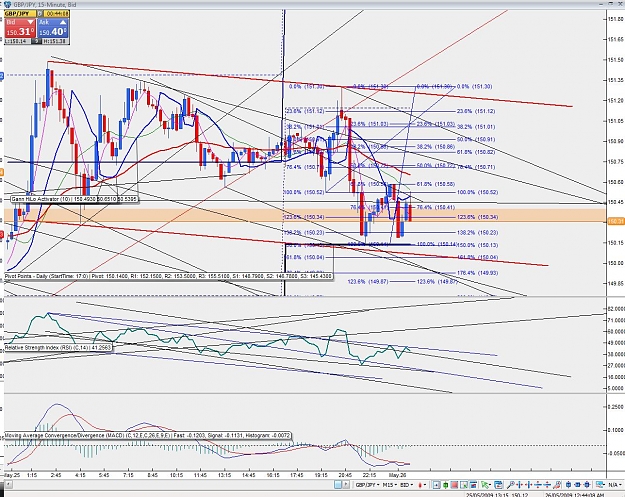Image resolution: width=625 pixels, height=497 pixels.
Task: Click the small arrow button beside light blue box
Action: coord(346,485)
